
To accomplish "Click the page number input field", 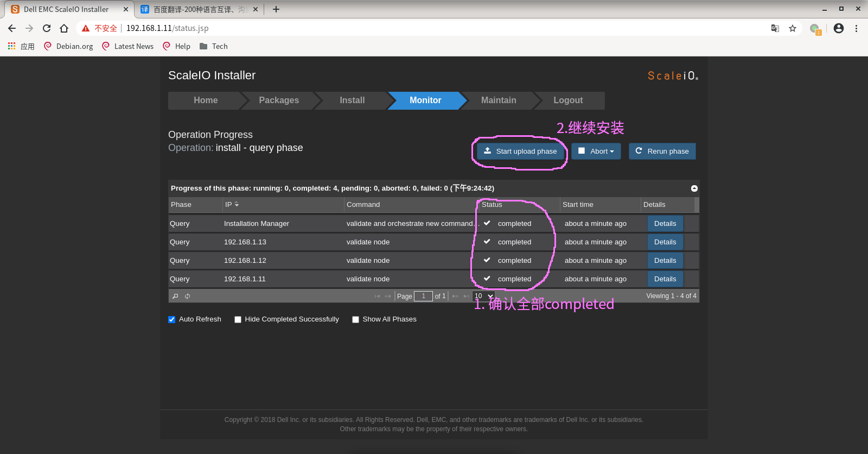I will [x=423, y=296].
